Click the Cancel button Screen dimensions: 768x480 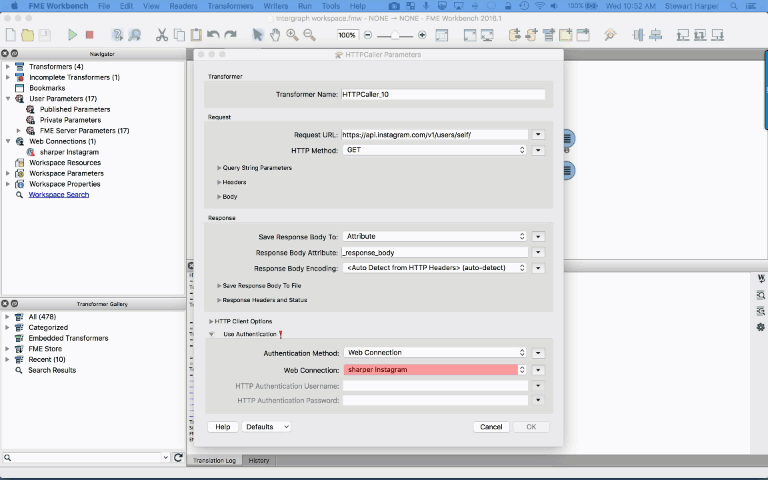pyautogui.click(x=491, y=426)
